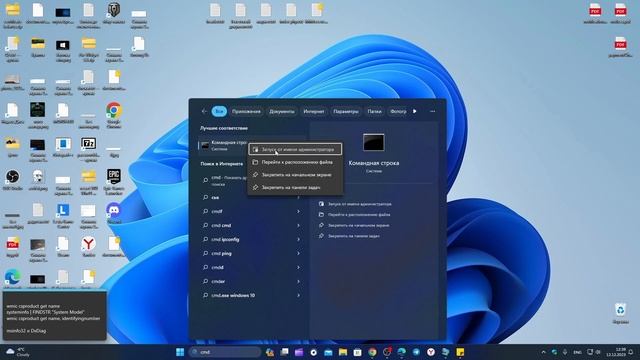Viewport: 640px width, 360px height.
Task: Select the 'cmd ping' web suggestion
Action: [222, 253]
